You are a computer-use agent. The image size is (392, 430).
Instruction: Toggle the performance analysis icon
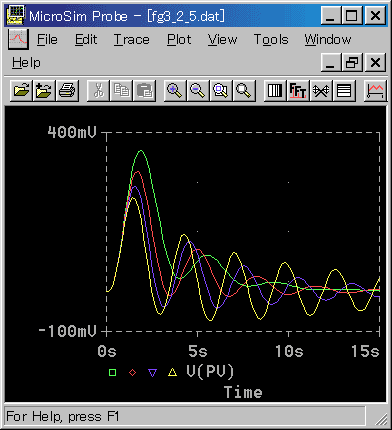coord(321,90)
